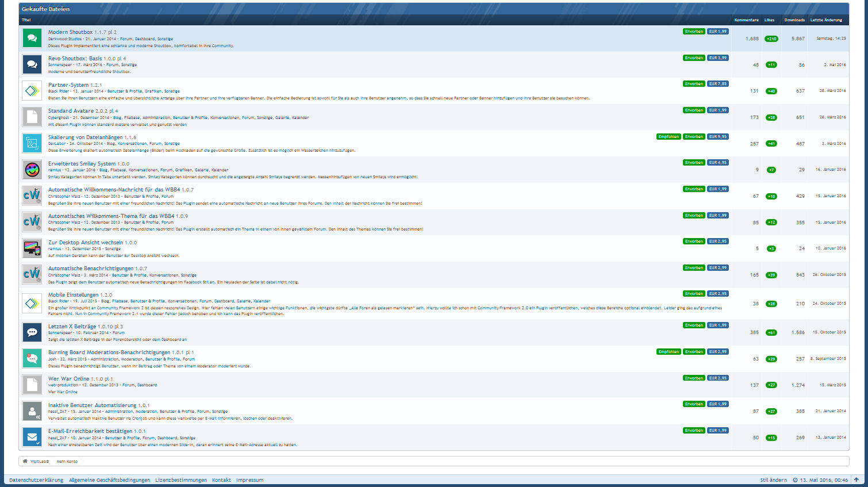Open the Partner-System plugin link
This screenshot has height=487, width=868.
click(x=68, y=85)
